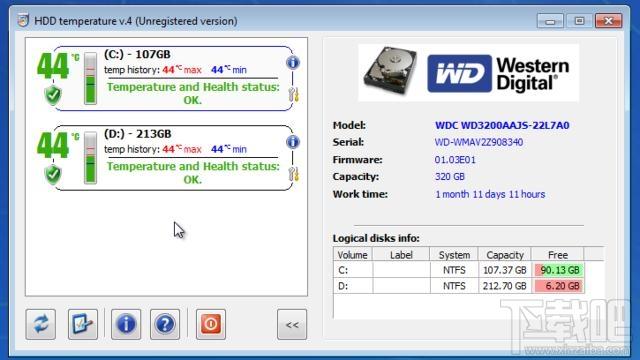Click green shield health icon for D:
This screenshot has width=640, height=360.
pyautogui.click(x=53, y=175)
